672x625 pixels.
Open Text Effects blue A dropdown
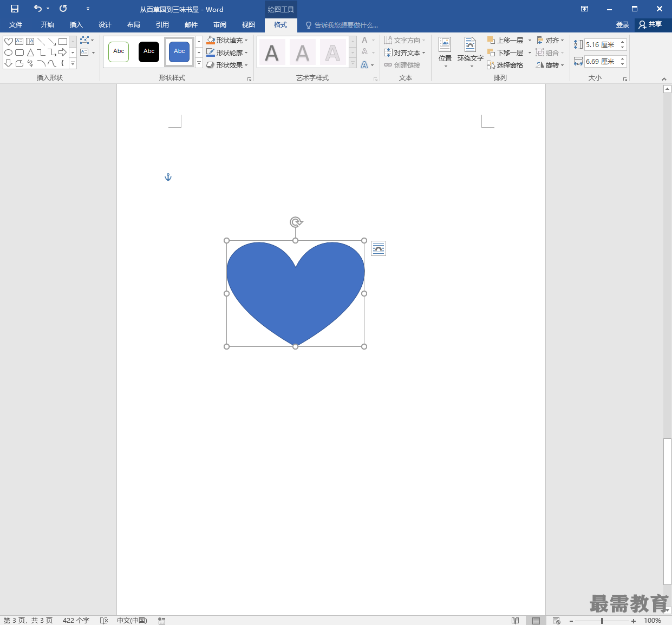(x=367, y=65)
